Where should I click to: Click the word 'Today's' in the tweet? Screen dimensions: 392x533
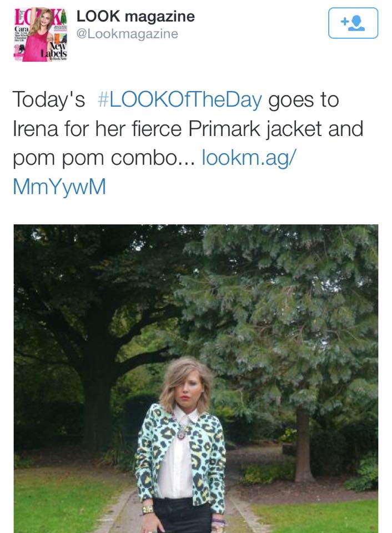click(x=49, y=100)
